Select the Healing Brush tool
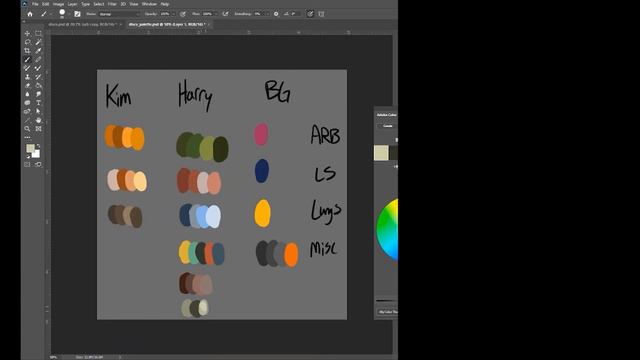 (x=38, y=60)
